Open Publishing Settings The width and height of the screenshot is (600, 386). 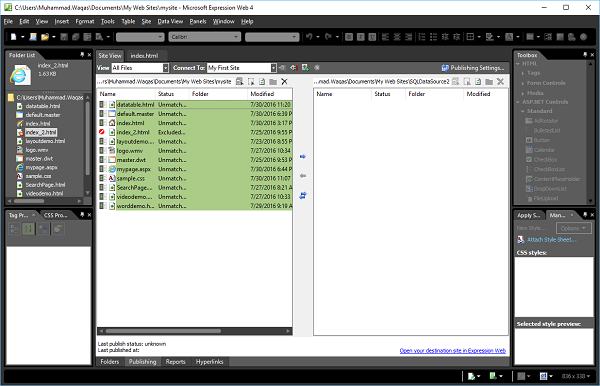[x=473, y=68]
